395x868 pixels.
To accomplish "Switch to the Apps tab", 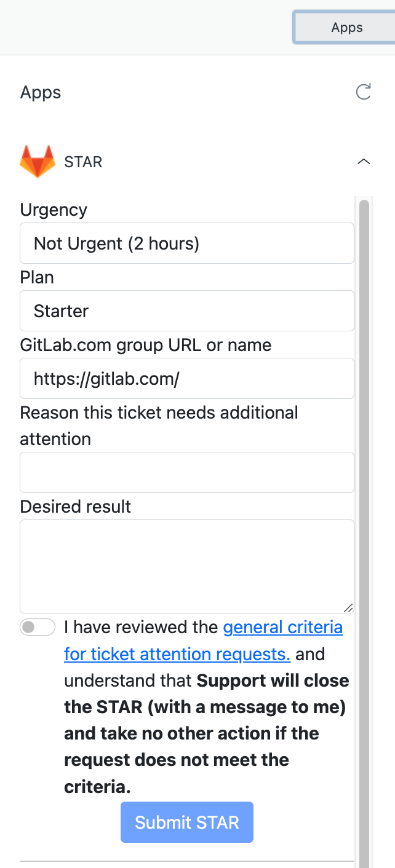I will [x=346, y=27].
